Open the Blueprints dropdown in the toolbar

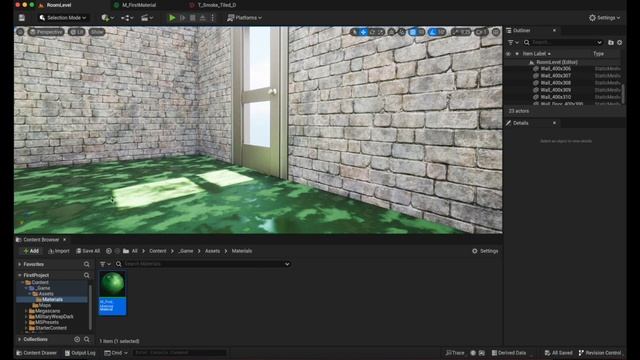click(127, 18)
